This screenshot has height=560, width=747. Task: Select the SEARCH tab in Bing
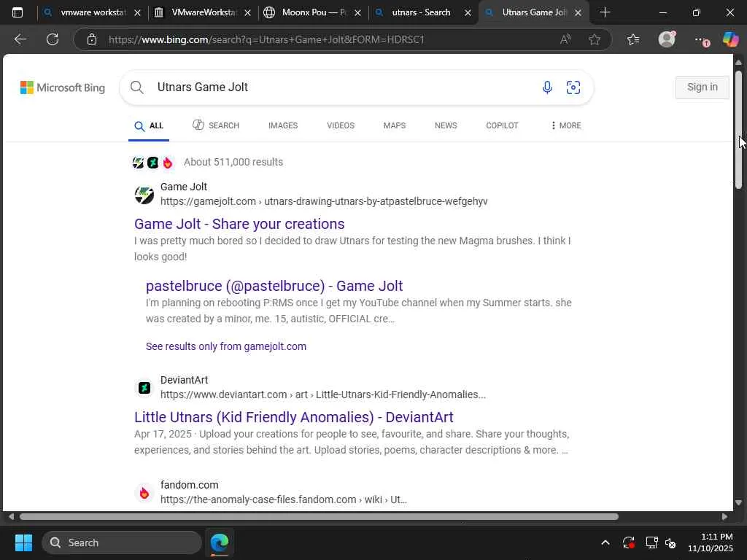(216, 125)
